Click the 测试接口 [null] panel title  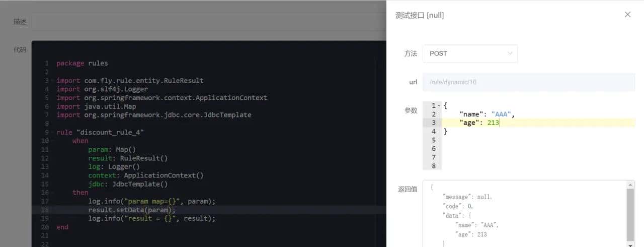click(x=420, y=15)
